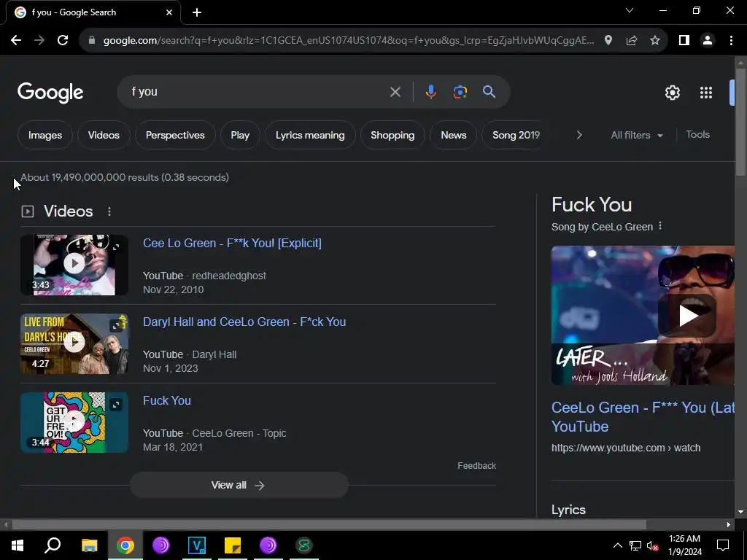This screenshot has height=560, width=747.
Task: Click the Google logo
Action: 50,93
